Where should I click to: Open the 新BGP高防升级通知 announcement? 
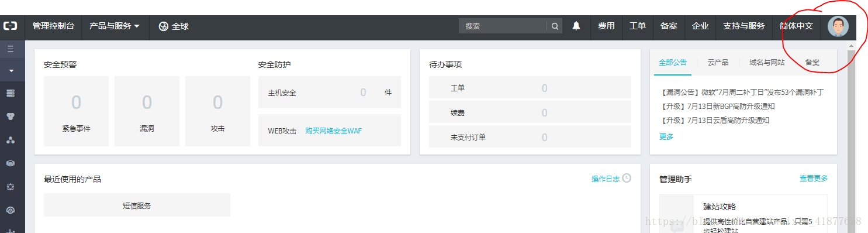[717, 107]
